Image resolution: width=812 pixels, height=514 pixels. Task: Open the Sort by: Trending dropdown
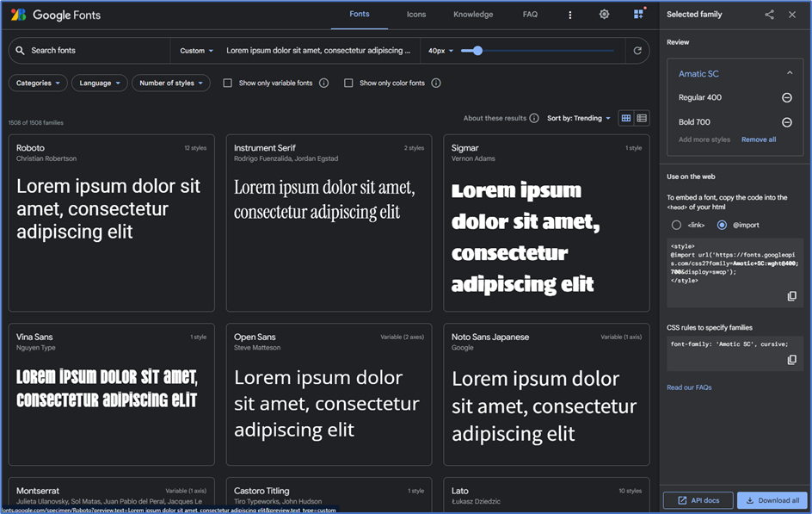pos(578,118)
